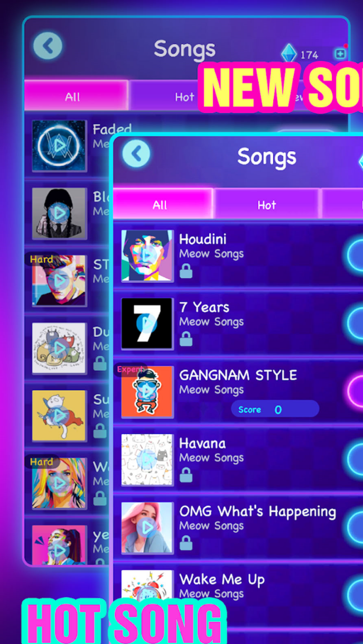Tap the lock icon under Houdini

(x=186, y=270)
